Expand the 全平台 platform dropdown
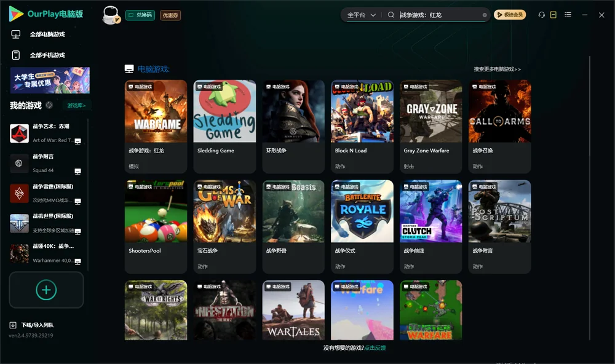 [361, 15]
